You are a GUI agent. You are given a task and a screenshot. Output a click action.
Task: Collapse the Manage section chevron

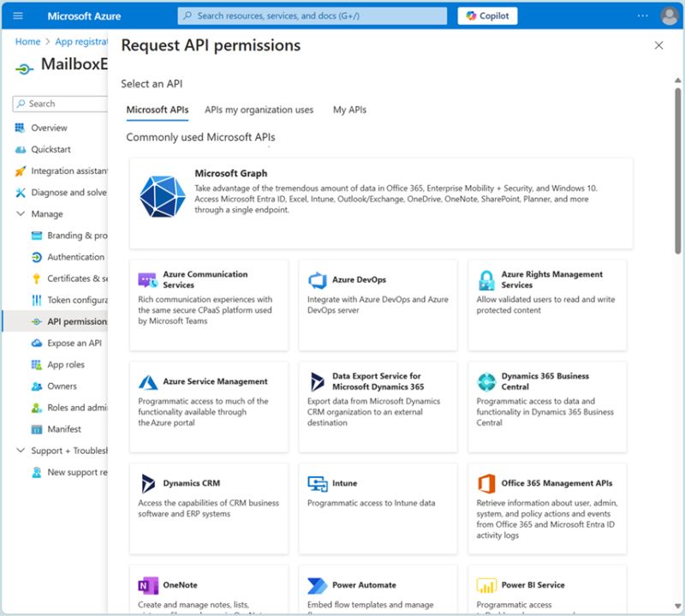(20, 214)
